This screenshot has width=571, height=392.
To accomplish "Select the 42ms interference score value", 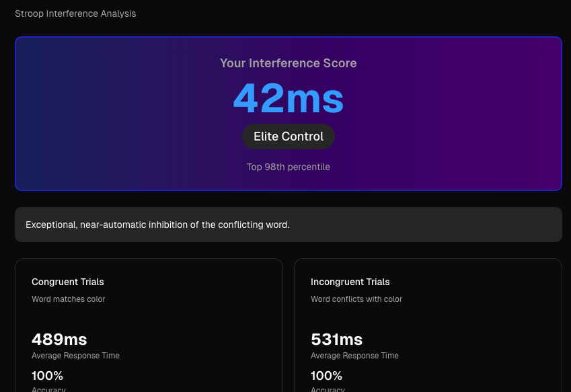I will 288,99.
